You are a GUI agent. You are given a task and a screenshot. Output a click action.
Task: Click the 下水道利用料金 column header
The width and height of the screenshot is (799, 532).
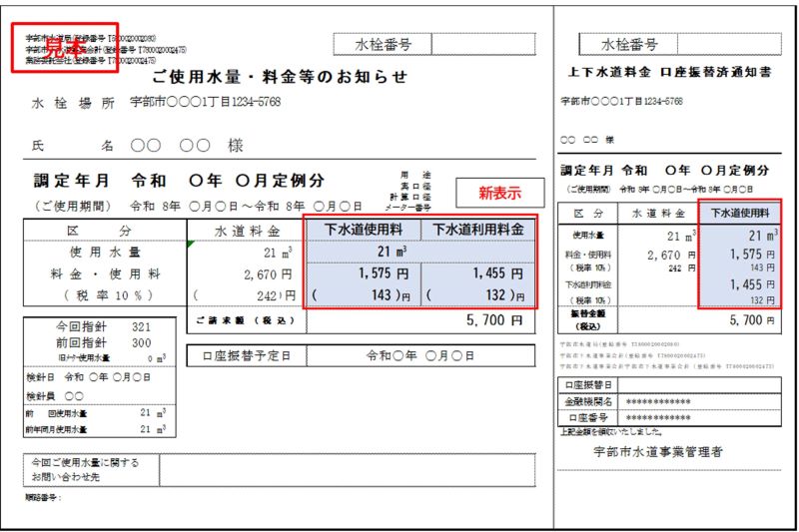pyautogui.click(x=478, y=230)
